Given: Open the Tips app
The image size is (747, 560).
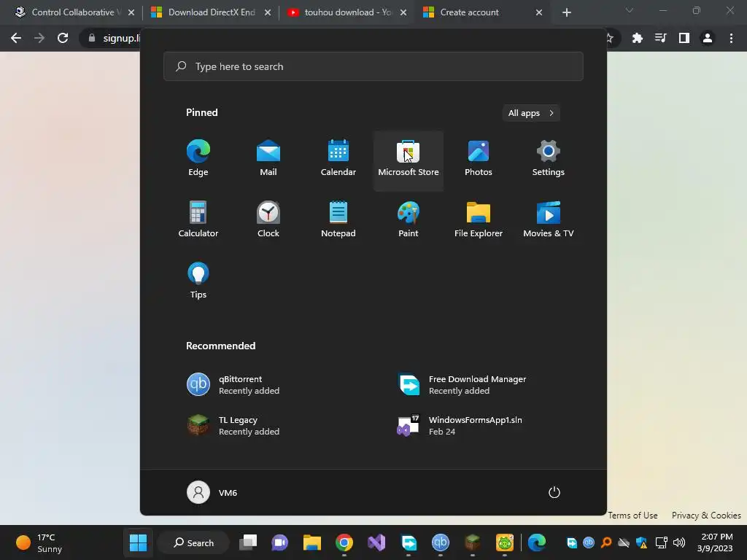Looking at the screenshot, I should pos(198,281).
